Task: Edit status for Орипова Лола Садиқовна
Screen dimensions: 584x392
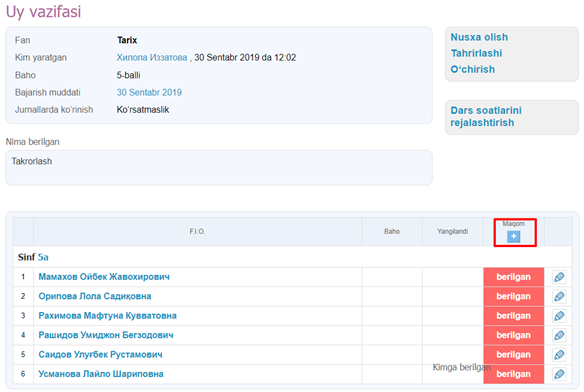Action: tap(559, 296)
